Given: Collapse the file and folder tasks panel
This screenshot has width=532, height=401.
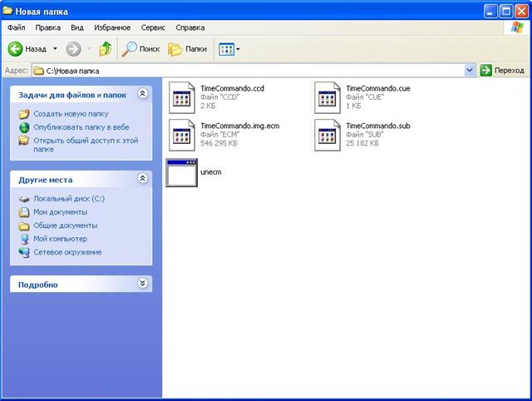Looking at the screenshot, I should pyautogui.click(x=143, y=93).
